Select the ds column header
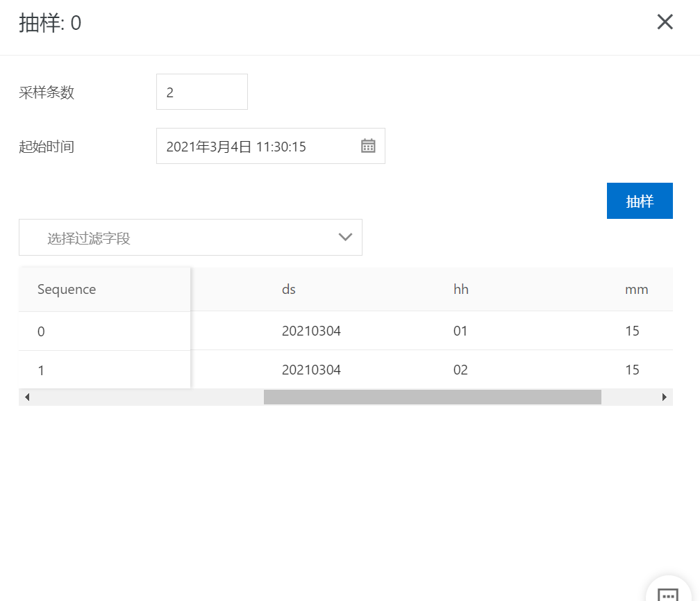 pyautogui.click(x=289, y=289)
